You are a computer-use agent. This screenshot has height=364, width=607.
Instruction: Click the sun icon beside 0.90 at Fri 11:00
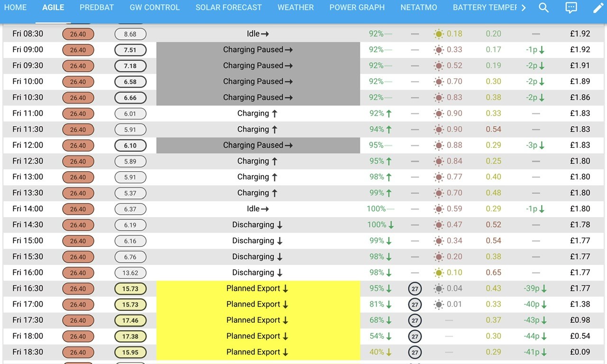(439, 113)
